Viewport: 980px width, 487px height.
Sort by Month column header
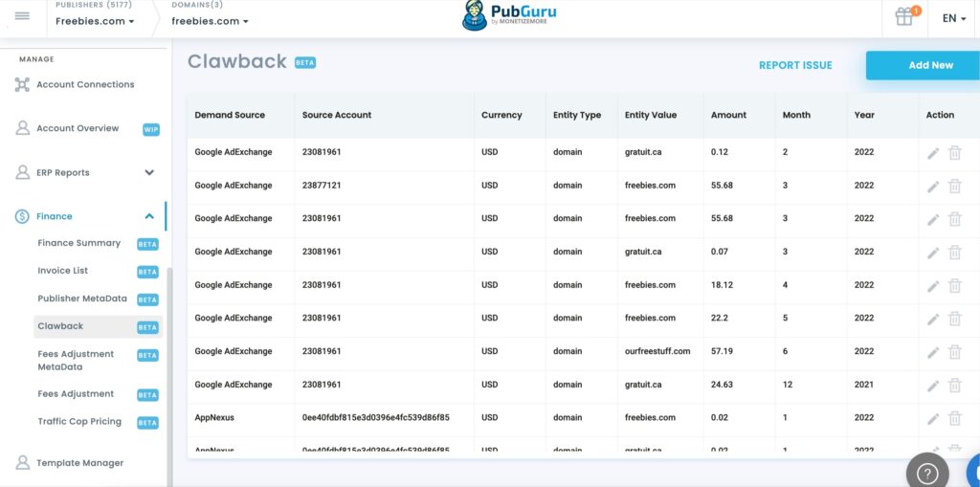(796, 115)
